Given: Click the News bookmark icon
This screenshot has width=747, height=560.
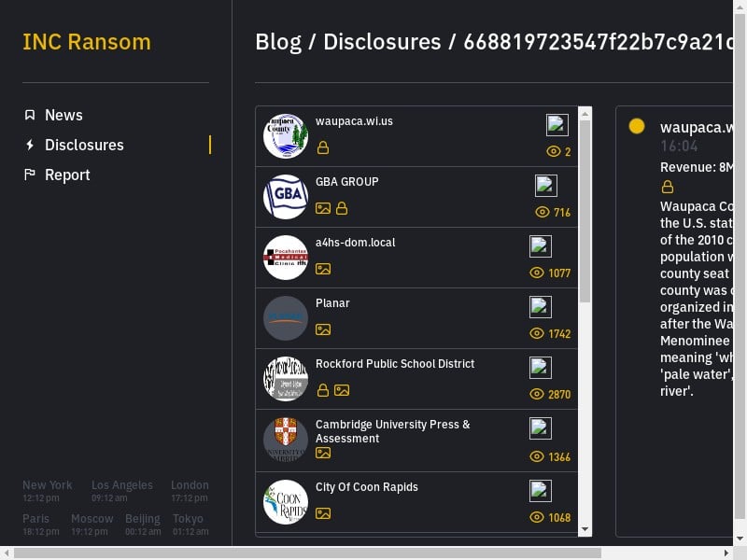Looking at the screenshot, I should 30,115.
